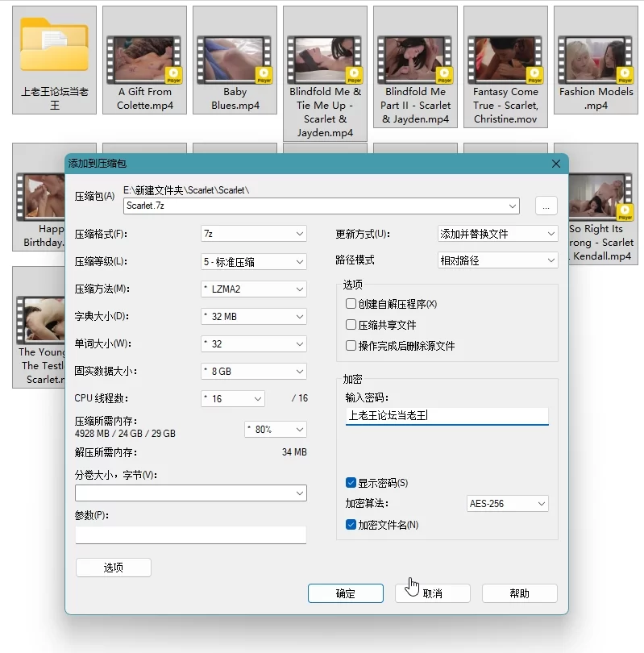The width and height of the screenshot is (644, 653).
Task: Tick the 操作完成后删除源文件 checkbox
Action: click(351, 346)
